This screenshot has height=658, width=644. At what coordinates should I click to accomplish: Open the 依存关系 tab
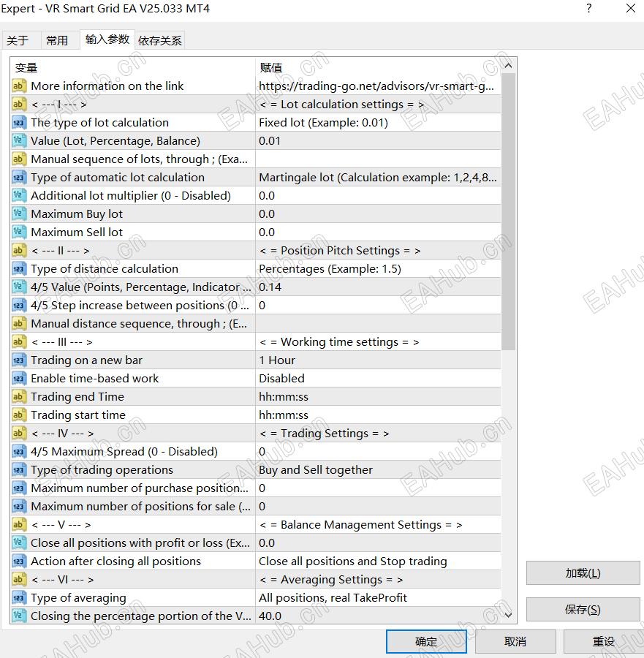pos(159,40)
